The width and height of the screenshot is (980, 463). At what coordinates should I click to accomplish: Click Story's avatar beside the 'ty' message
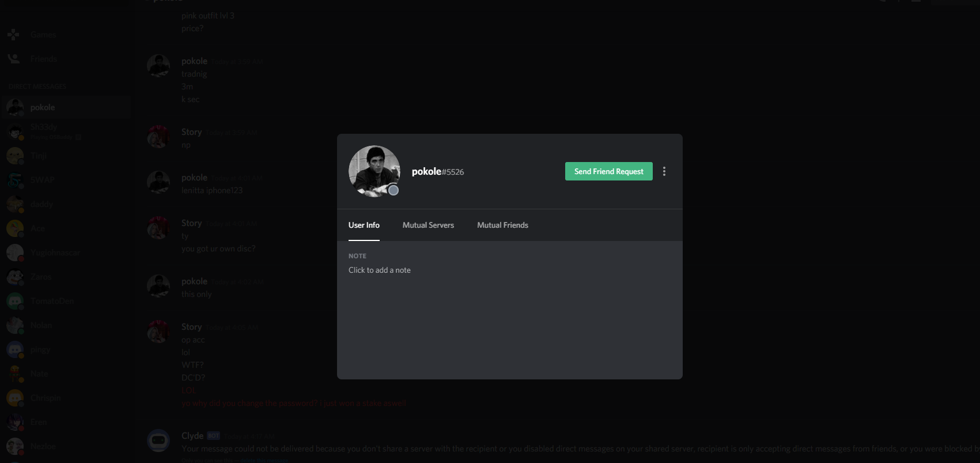[x=158, y=228]
